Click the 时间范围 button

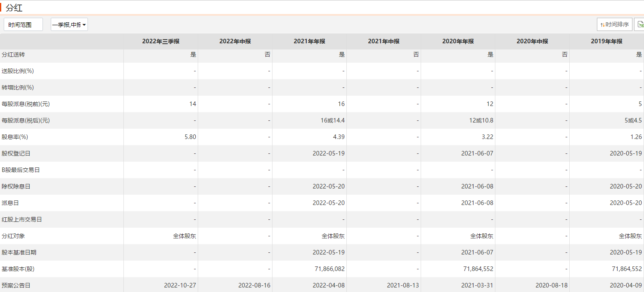point(23,25)
